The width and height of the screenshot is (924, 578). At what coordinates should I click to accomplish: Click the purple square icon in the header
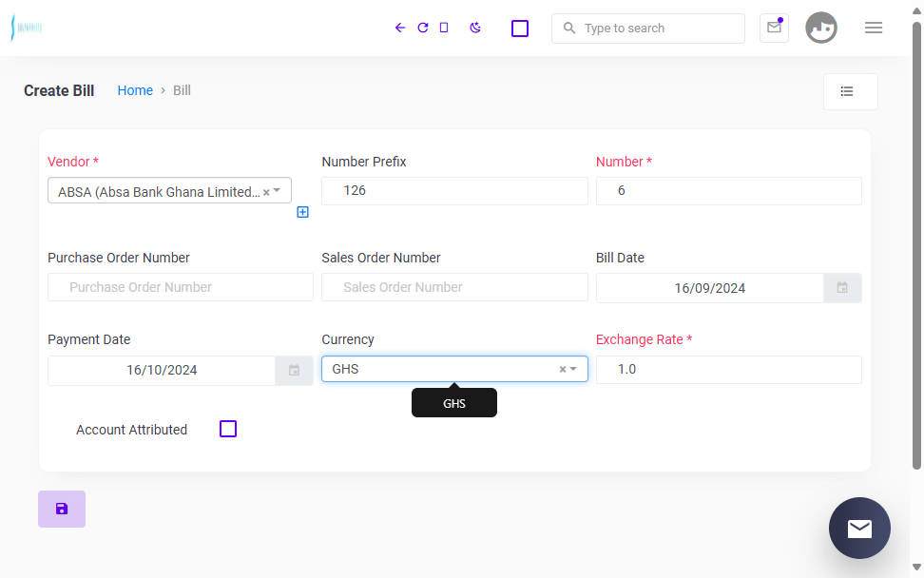[520, 29]
